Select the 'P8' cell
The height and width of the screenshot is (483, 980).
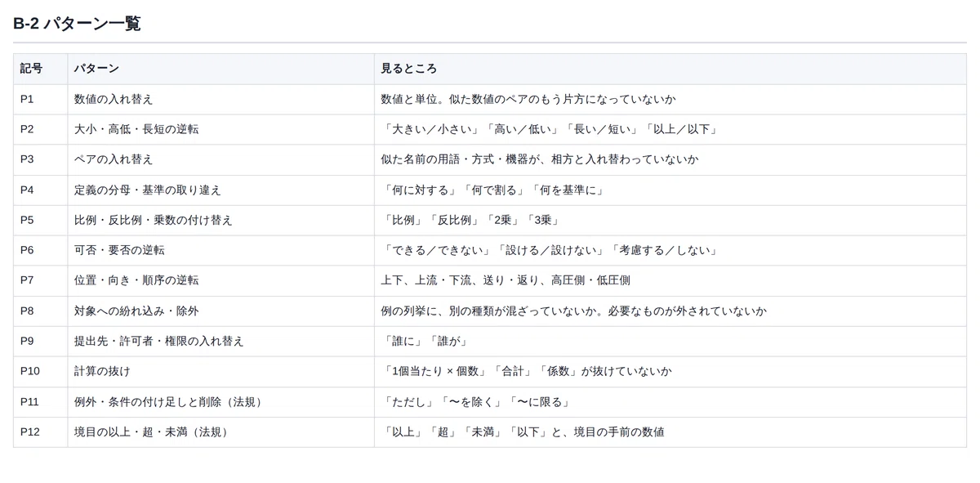pyautogui.click(x=40, y=311)
